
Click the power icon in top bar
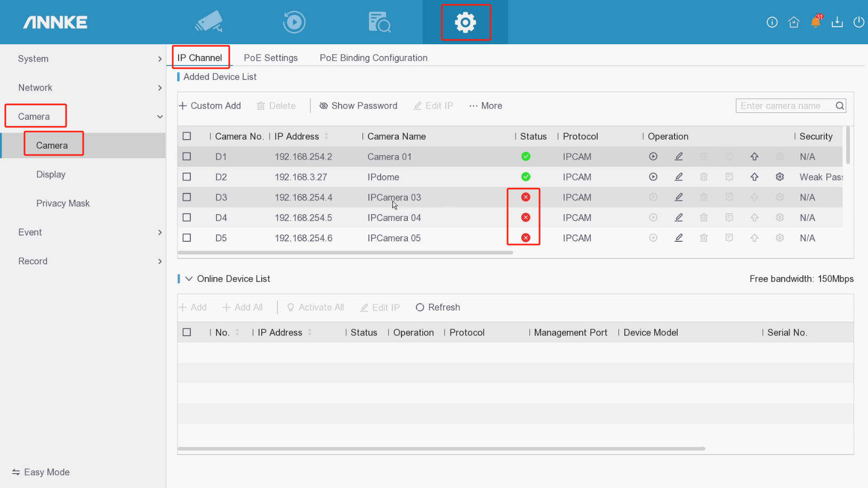(858, 22)
